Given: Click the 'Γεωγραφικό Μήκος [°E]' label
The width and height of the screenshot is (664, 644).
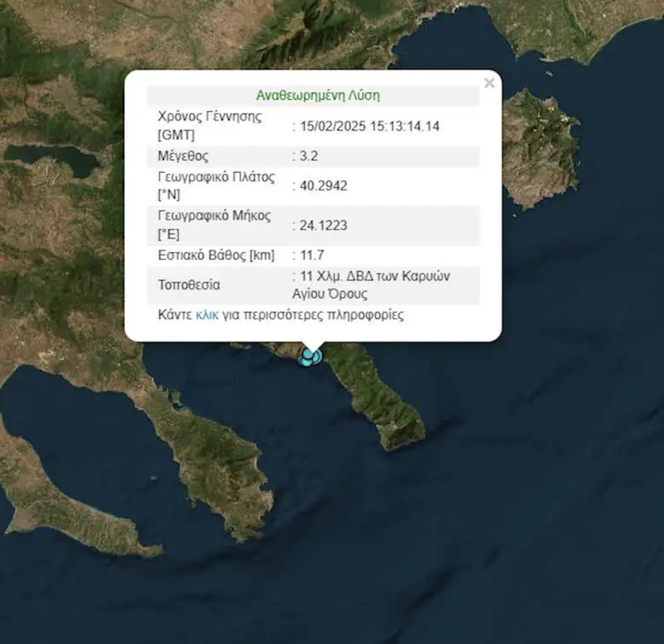Looking at the screenshot, I should 215,225.
